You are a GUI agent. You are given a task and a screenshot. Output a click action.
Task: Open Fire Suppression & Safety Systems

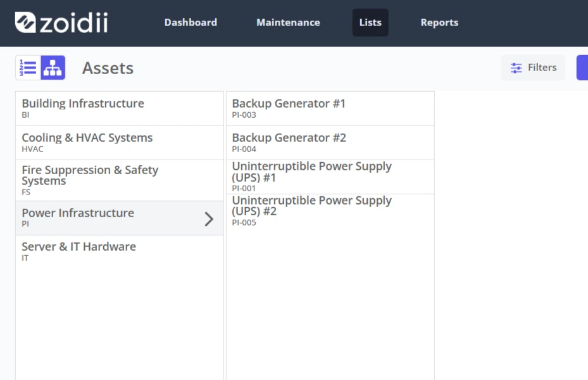[x=120, y=180]
